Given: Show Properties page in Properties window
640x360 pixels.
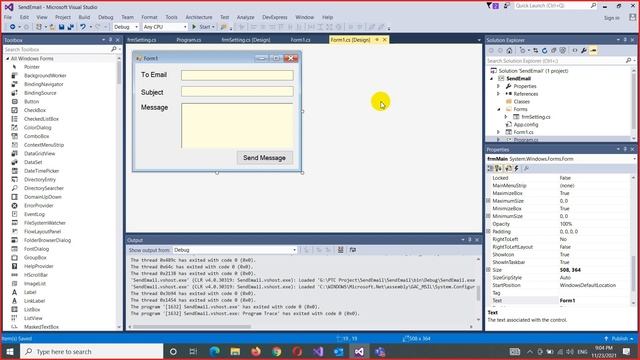Looking at the screenshot, I should (508, 168).
